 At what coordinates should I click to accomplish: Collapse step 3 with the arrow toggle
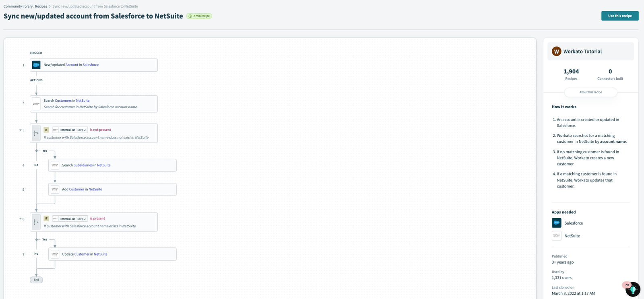(x=20, y=130)
